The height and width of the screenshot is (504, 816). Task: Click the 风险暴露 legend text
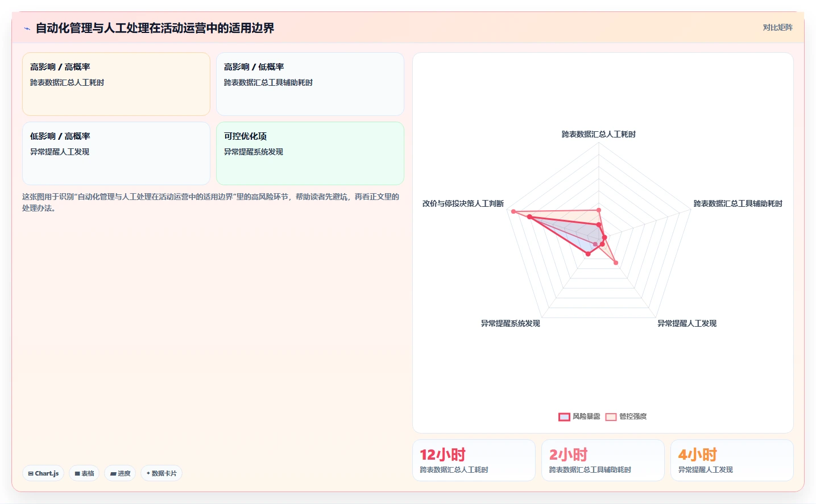586,416
